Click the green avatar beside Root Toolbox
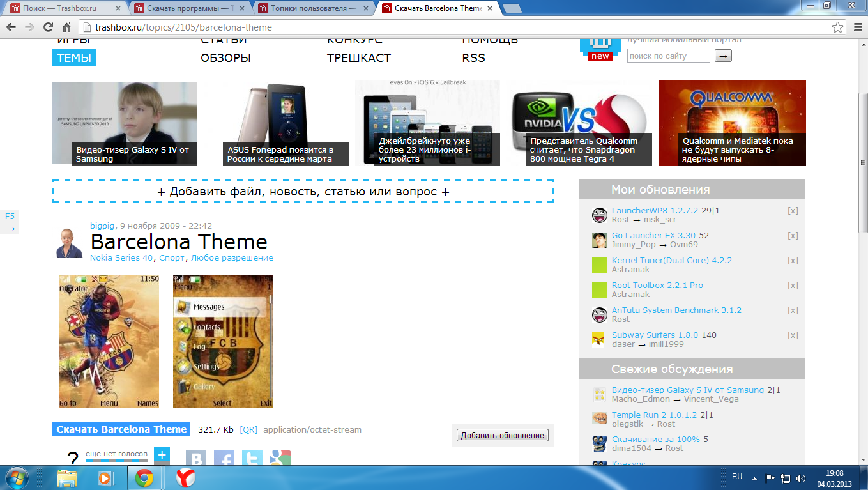This screenshot has height=490, width=868. [x=599, y=290]
